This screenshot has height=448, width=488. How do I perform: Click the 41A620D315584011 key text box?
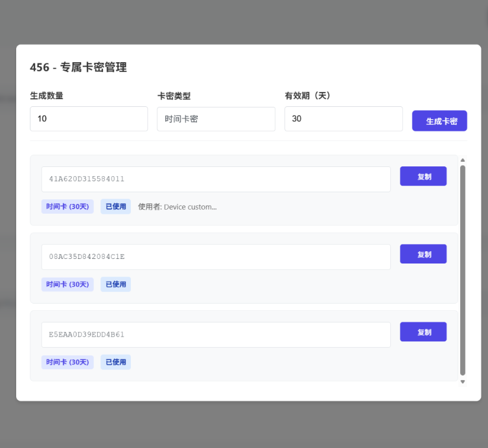216,179
